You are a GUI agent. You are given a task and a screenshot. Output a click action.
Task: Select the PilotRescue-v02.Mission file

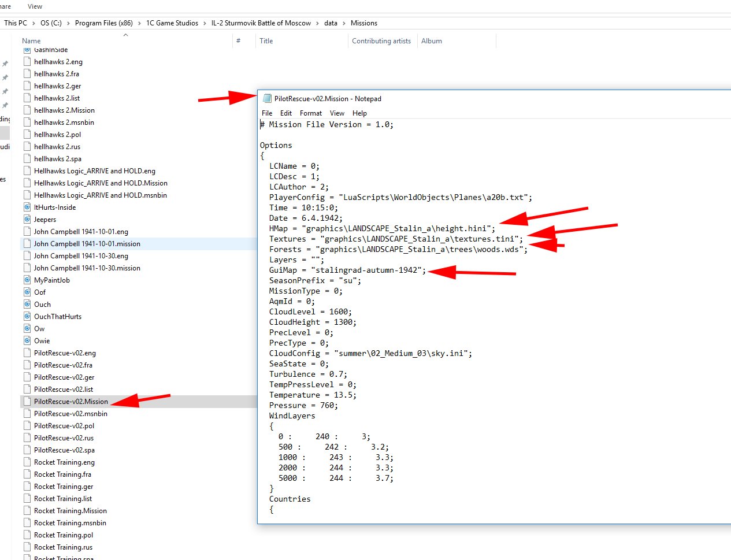(70, 402)
